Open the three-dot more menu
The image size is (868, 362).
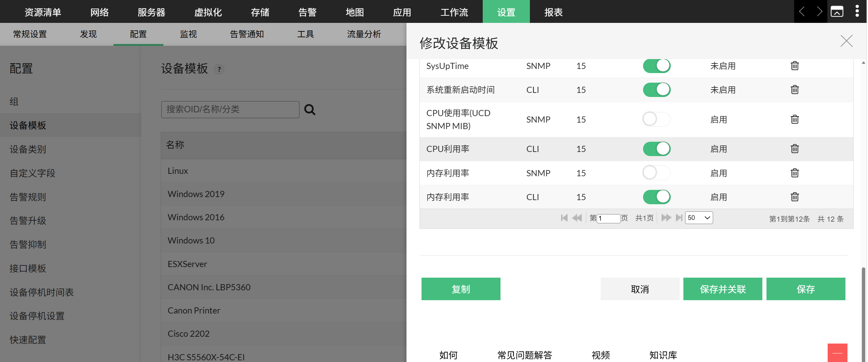(857, 11)
